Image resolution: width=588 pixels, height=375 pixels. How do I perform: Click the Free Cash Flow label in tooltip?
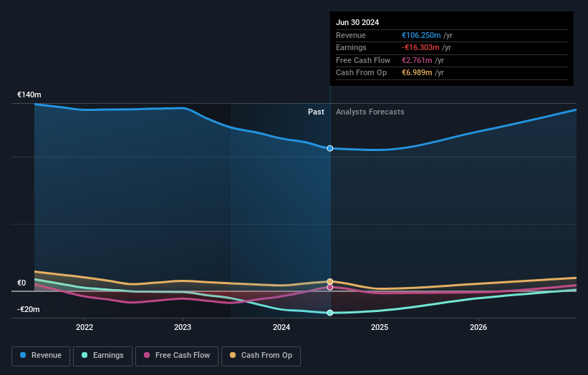pyautogui.click(x=363, y=60)
